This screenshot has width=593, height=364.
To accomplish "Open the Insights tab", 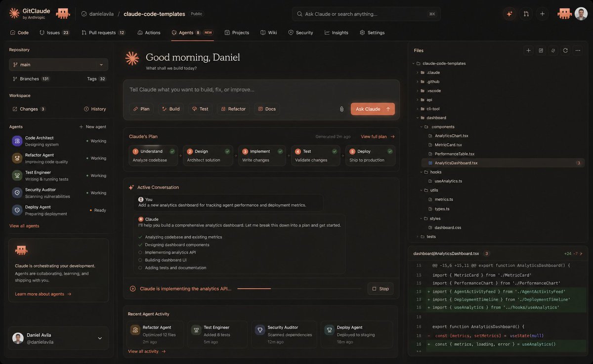I will 337,33.
